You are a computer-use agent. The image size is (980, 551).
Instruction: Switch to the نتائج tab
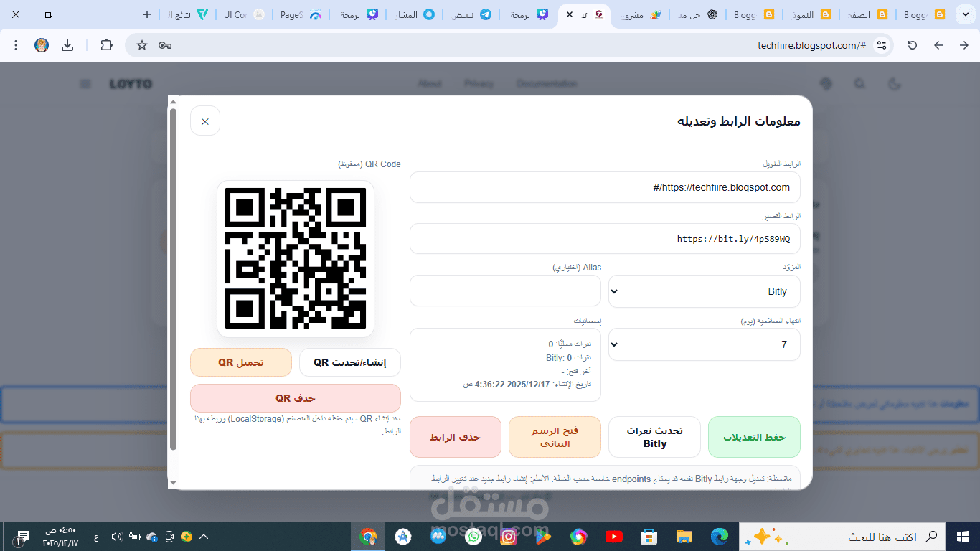(x=187, y=14)
